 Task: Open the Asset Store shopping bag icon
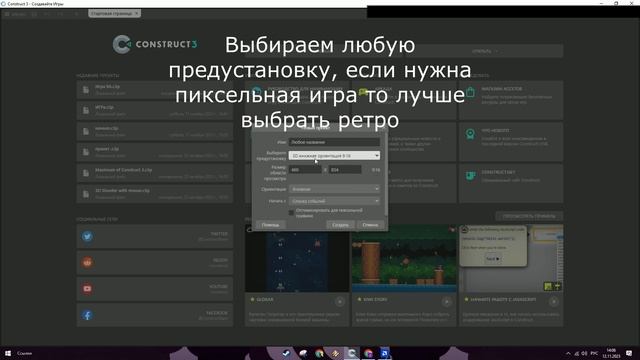(x=470, y=92)
